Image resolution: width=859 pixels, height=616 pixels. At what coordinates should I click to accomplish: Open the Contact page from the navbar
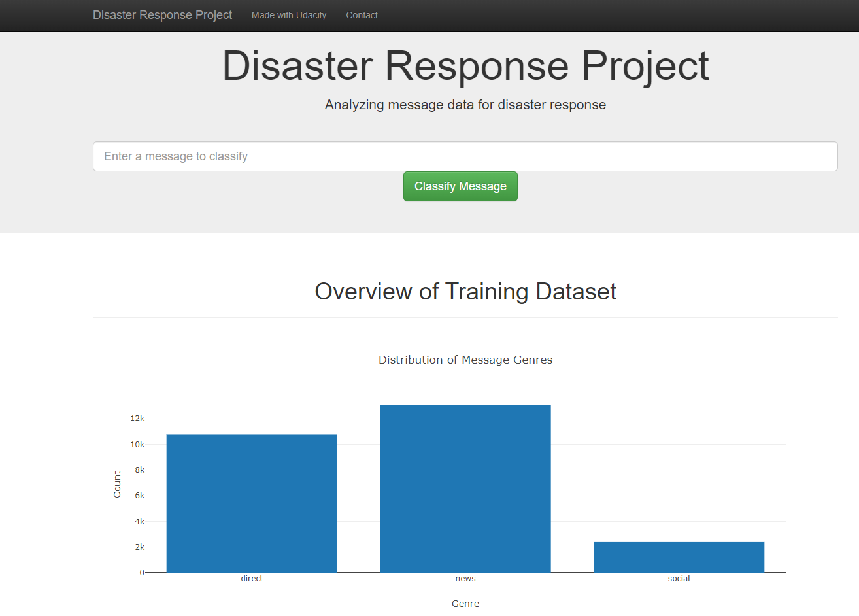tap(362, 15)
